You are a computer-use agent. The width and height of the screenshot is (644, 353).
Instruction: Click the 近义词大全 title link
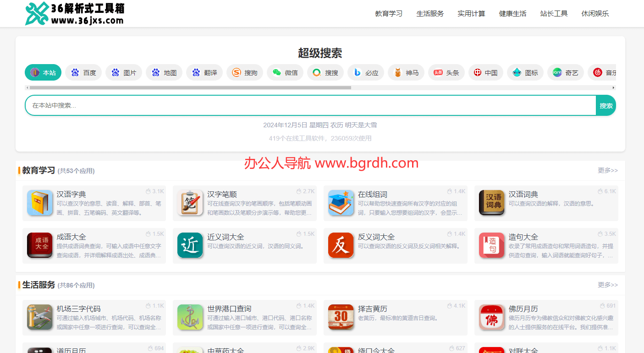pyautogui.click(x=226, y=237)
